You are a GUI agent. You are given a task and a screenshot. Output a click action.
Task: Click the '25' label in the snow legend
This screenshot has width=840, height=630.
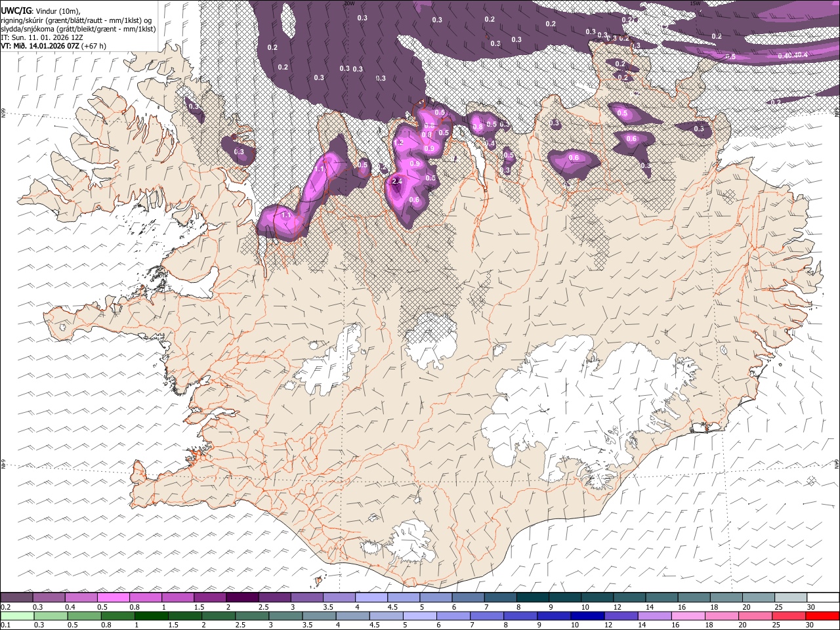779,607
